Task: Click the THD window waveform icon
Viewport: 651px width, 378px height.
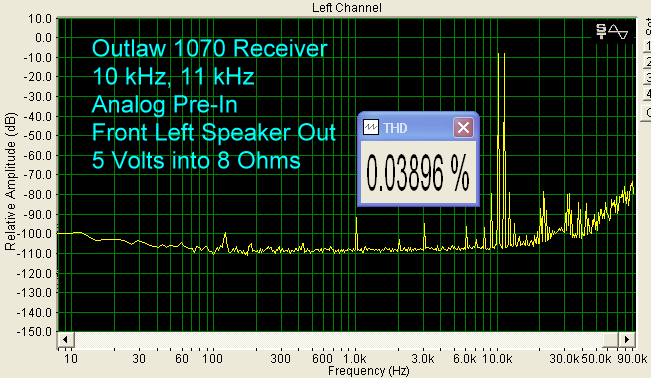Action: pos(371,128)
